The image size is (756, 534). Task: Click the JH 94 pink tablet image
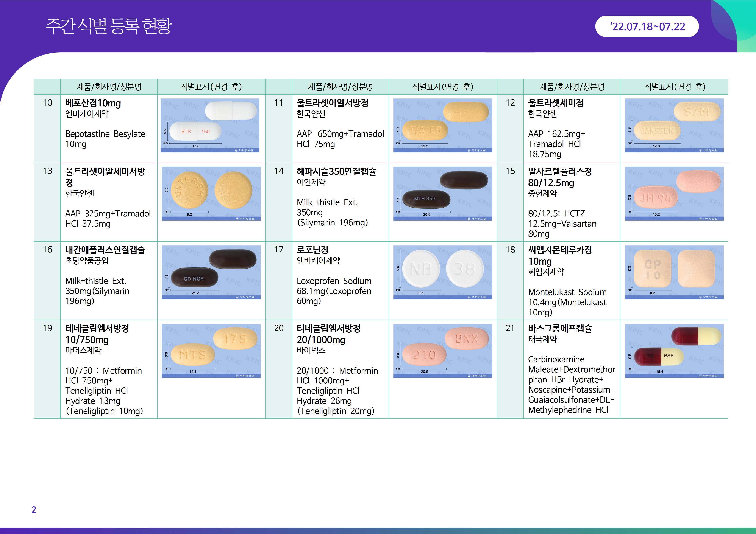(674, 193)
